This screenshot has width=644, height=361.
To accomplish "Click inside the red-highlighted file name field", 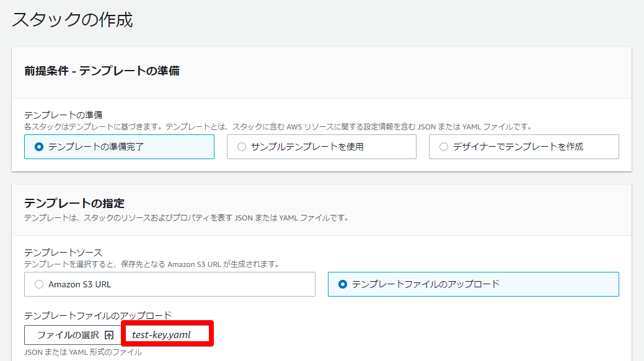I will click(167, 334).
